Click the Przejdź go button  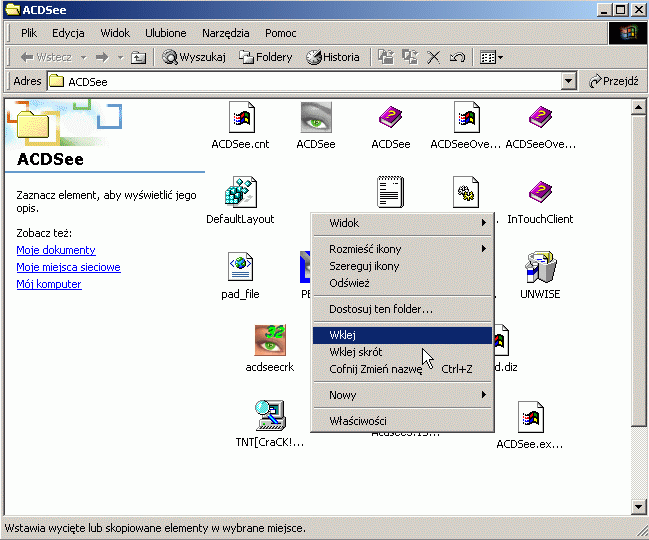tap(614, 81)
